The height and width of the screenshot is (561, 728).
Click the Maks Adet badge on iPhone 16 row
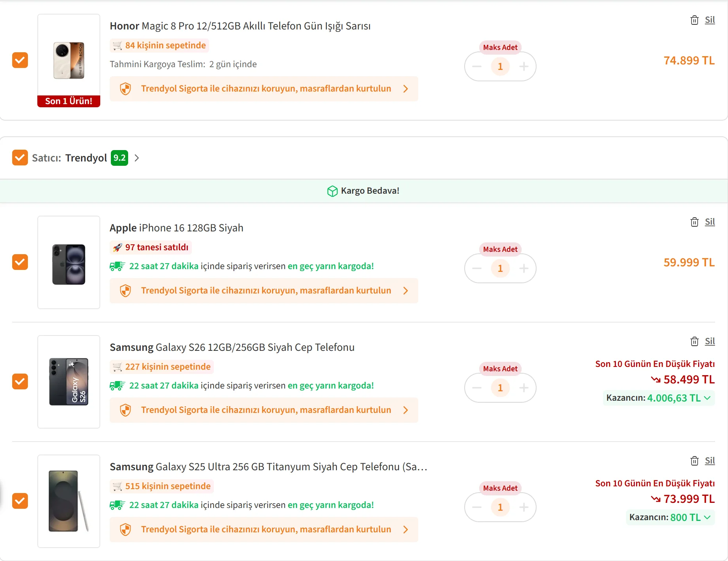click(x=500, y=249)
